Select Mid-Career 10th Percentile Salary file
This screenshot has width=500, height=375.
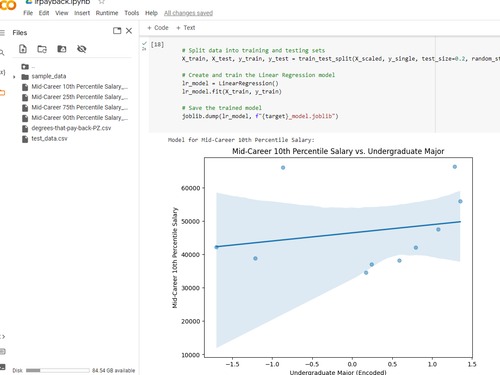[79, 87]
